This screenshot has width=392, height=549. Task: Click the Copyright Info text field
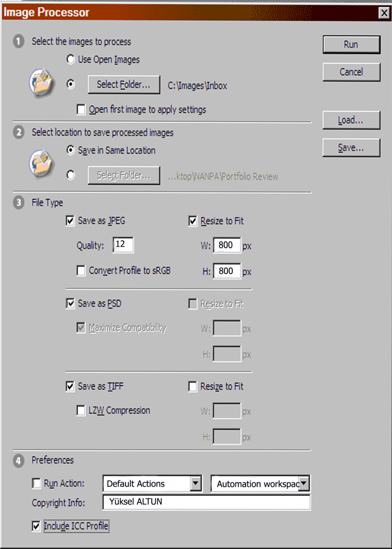(206, 502)
